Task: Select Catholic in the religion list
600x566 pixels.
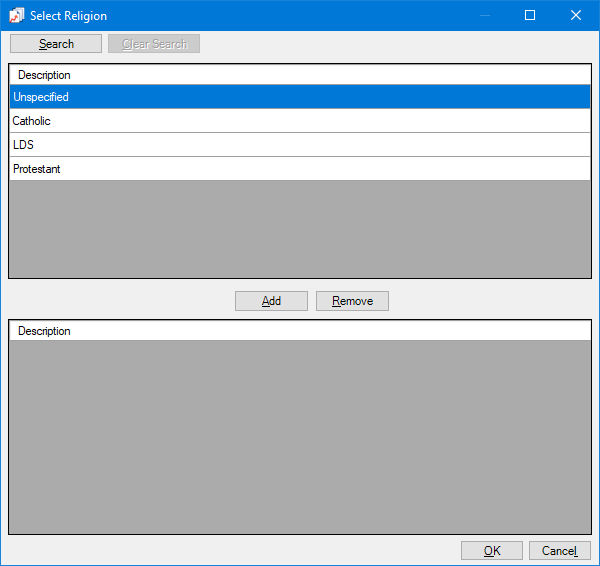Action: 299,121
